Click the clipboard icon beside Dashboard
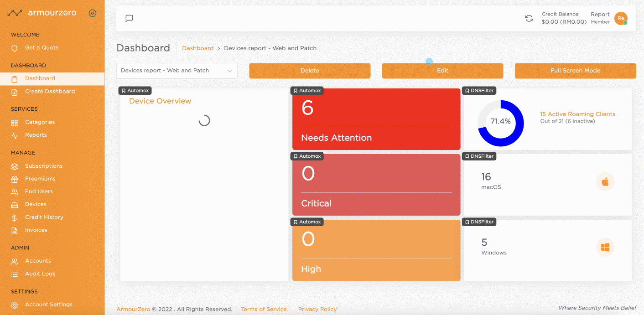 pyautogui.click(x=15, y=79)
